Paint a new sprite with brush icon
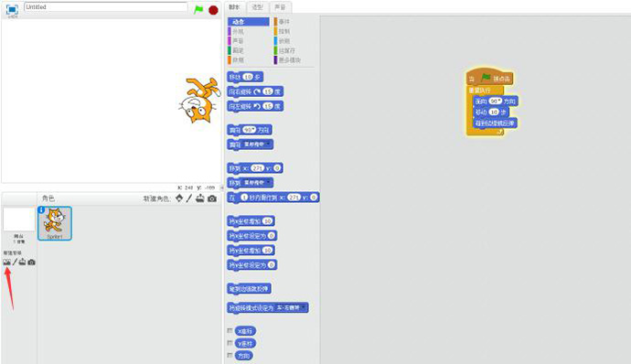 189,198
